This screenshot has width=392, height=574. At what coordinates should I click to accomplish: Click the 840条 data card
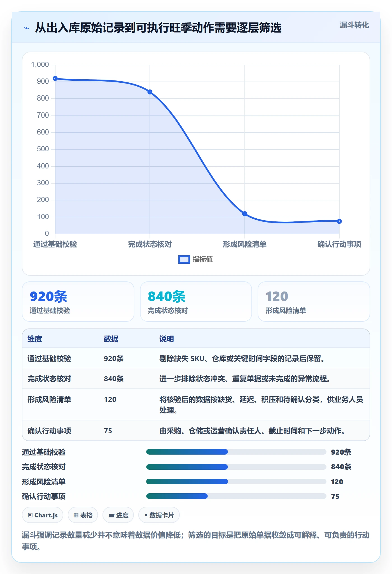(x=196, y=302)
